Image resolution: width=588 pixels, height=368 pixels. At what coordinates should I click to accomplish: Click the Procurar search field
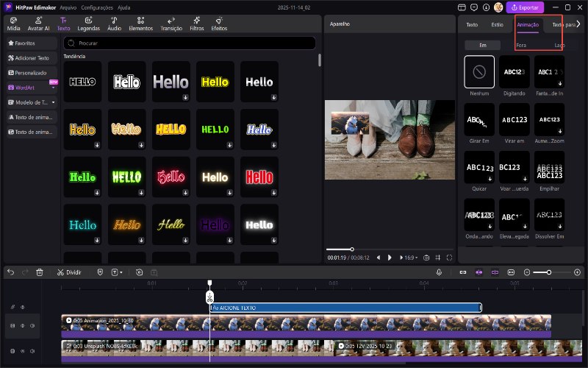pos(191,43)
